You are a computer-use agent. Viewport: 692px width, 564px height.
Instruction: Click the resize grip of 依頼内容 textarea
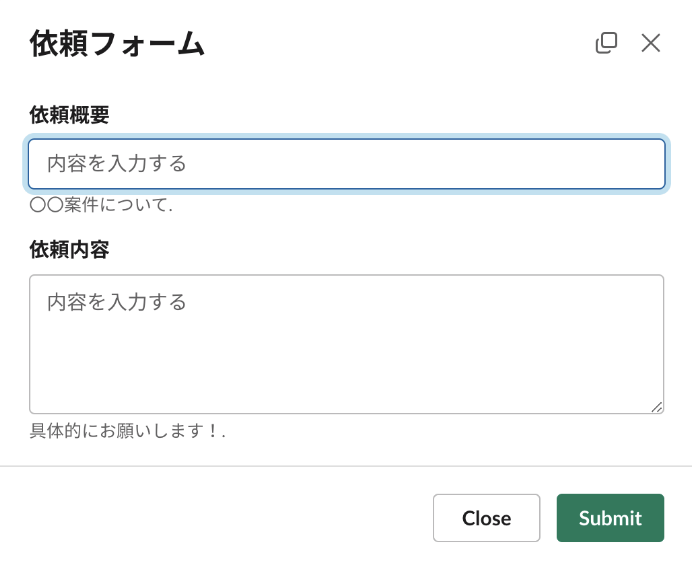[x=657, y=407]
